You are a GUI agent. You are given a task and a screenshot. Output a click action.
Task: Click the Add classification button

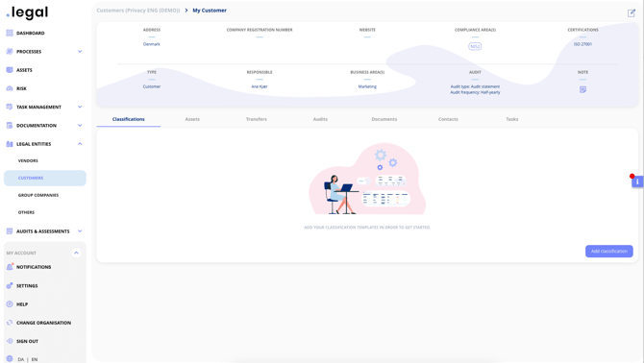(x=609, y=251)
